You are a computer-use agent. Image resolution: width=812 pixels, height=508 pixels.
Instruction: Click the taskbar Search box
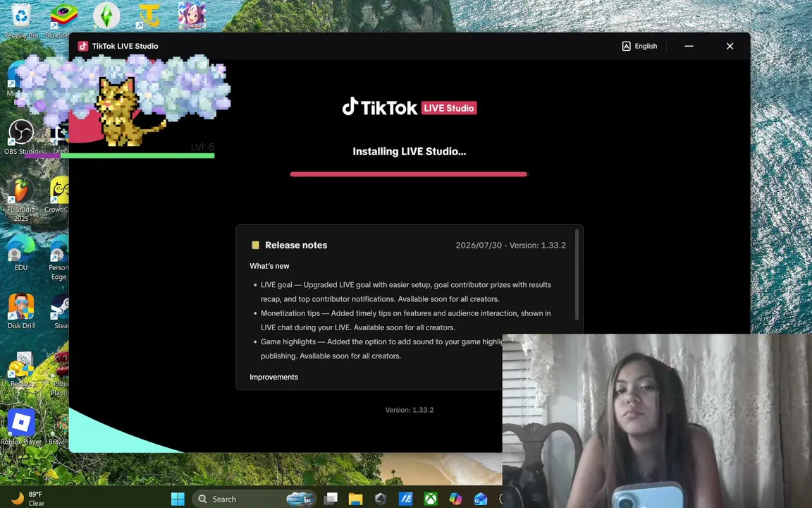click(x=254, y=499)
